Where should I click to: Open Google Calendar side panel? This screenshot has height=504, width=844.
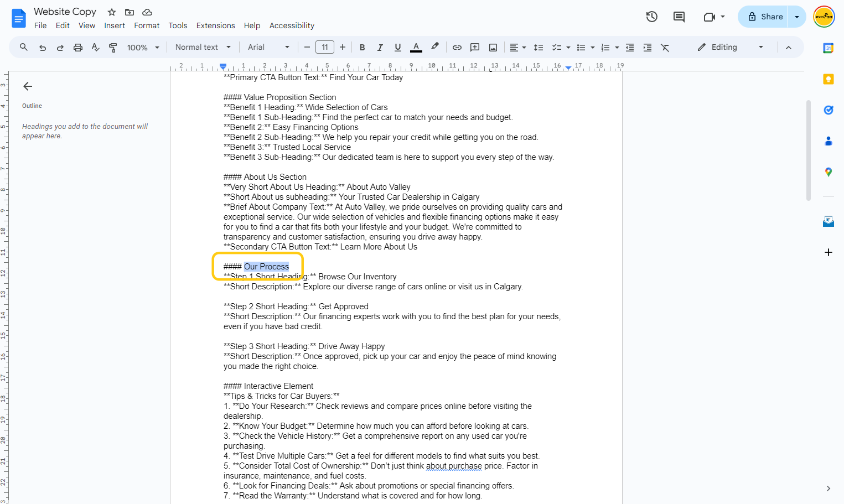pos(829,48)
